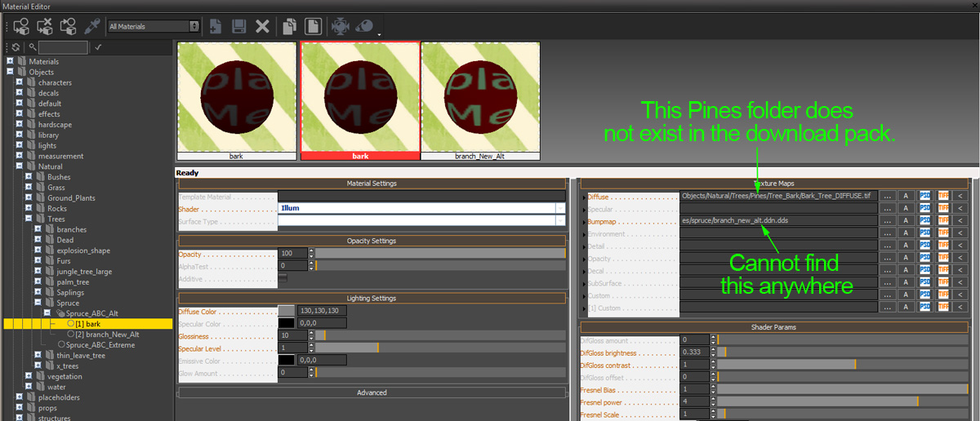Screen dimensions: 980x421
Task: Click the Diffuse Color gray swatch
Action: click(x=287, y=311)
